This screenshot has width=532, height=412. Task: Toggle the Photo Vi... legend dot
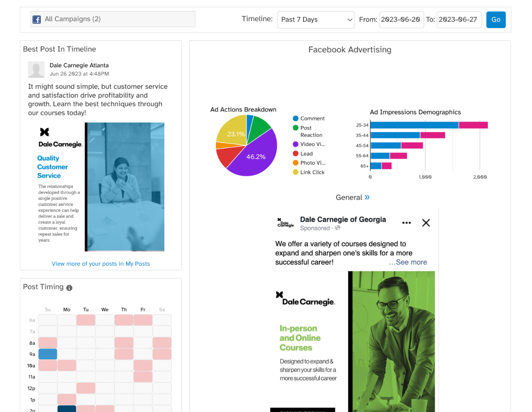295,163
